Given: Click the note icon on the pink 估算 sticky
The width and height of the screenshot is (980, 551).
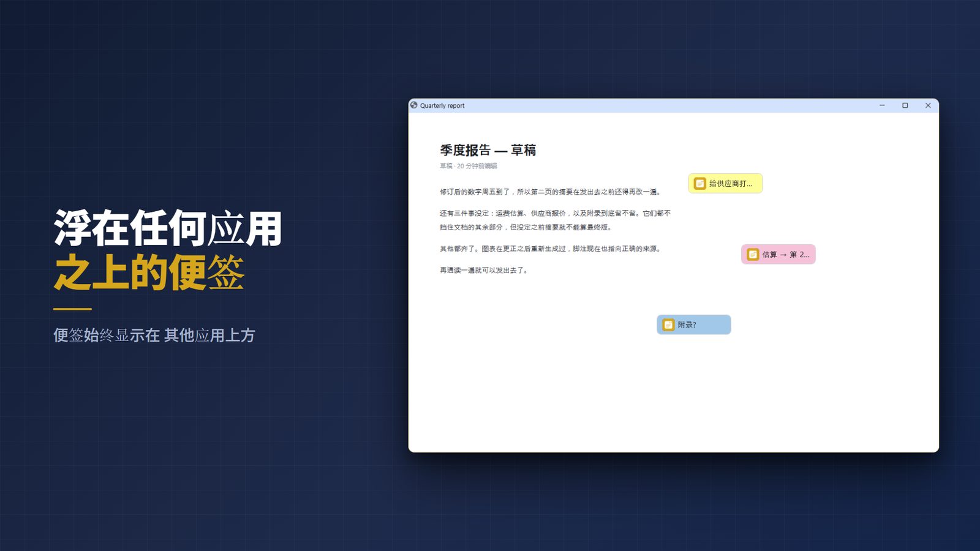Looking at the screenshot, I should 753,255.
